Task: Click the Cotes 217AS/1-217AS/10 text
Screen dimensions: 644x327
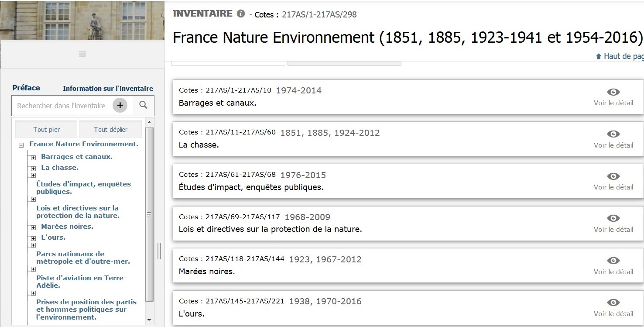Action: 225,90
